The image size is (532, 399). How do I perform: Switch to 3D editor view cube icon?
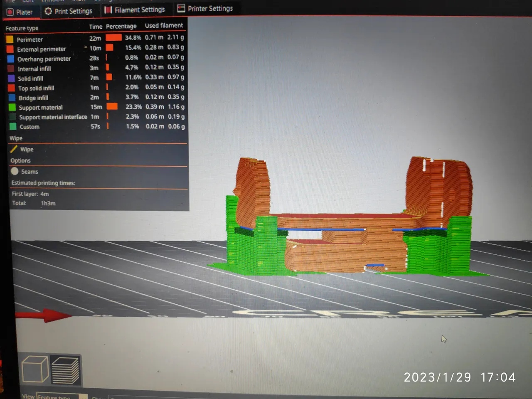click(35, 369)
